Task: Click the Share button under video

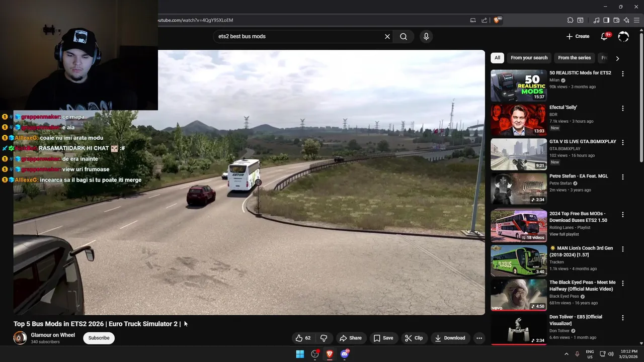Action: 351,338
